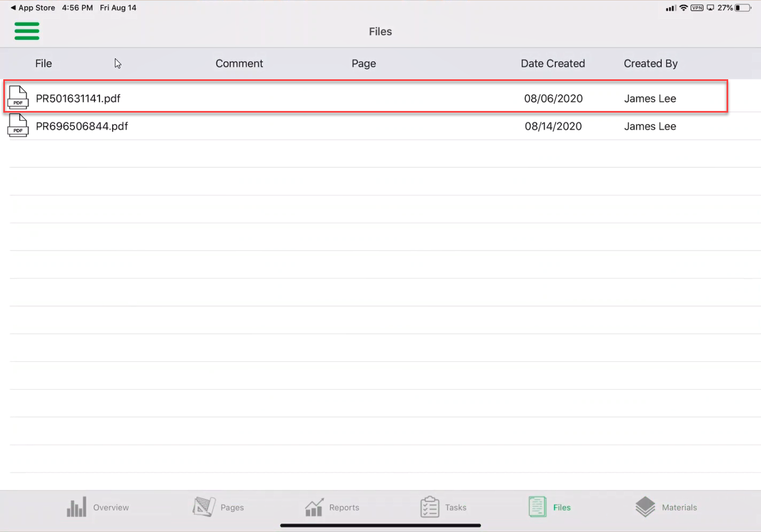Click the PDF icon beside PR696506844.pdf
The image size is (761, 532).
click(18, 126)
